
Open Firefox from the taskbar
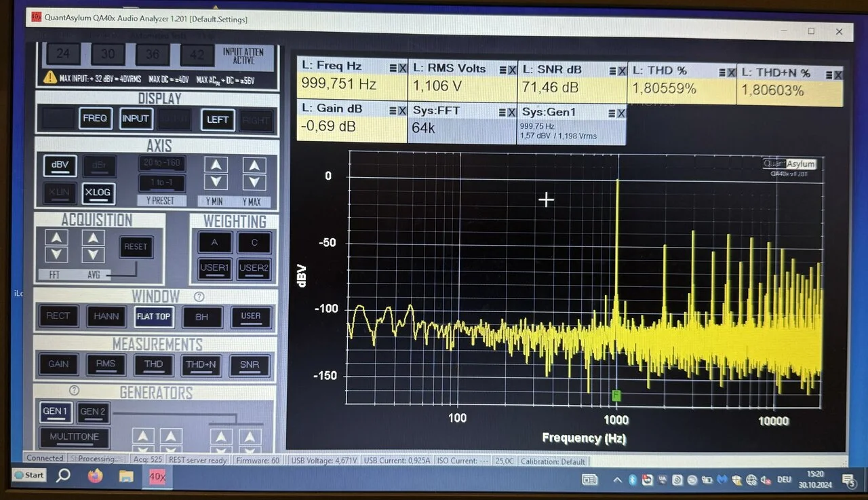click(x=95, y=476)
